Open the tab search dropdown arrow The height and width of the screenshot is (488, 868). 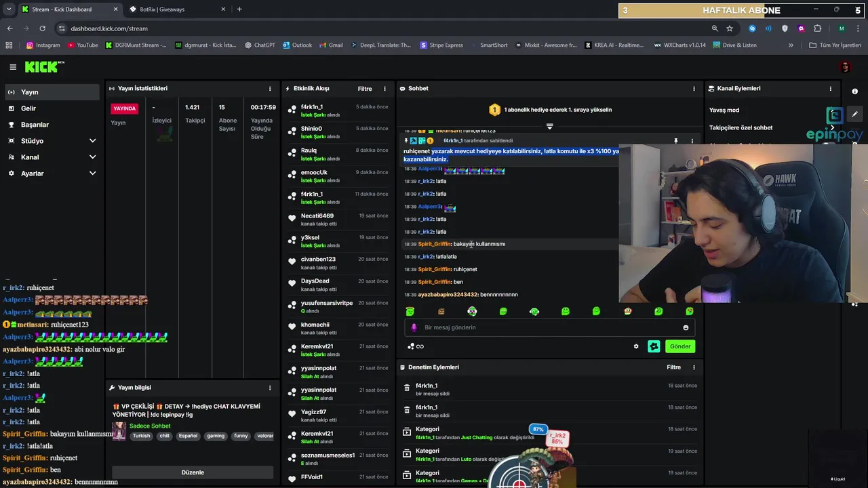(9, 9)
